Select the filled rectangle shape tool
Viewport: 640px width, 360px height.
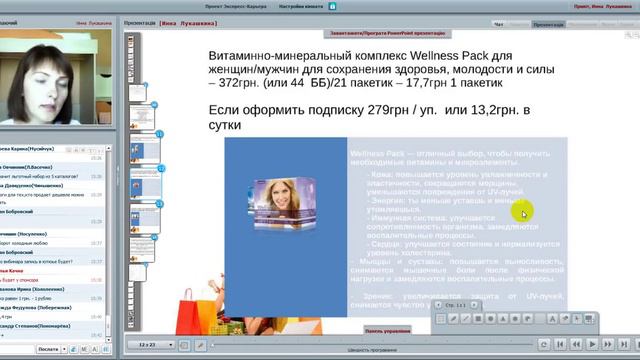(x=478, y=319)
